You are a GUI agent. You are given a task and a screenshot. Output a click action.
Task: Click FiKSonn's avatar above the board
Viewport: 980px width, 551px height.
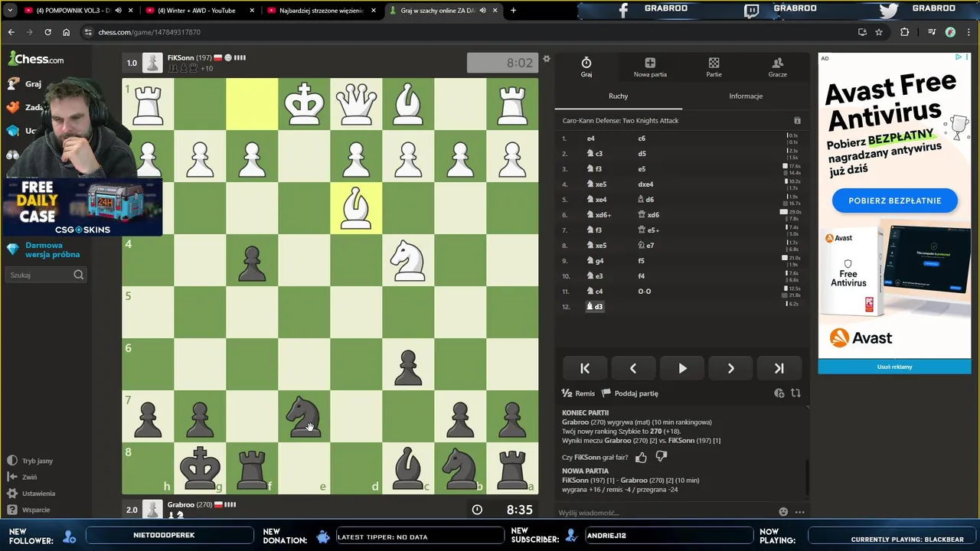[153, 63]
